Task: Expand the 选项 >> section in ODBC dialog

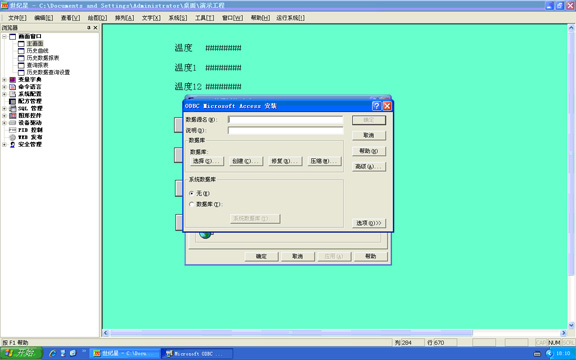Action: tap(369, 223)
